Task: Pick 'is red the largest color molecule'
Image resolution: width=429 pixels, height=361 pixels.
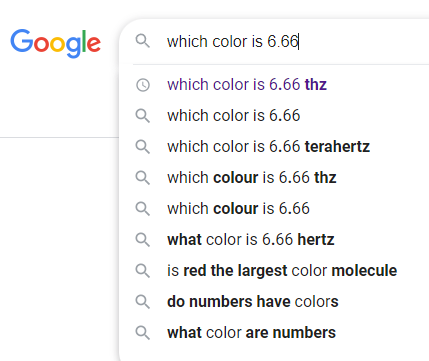Action: coord(282,271)
